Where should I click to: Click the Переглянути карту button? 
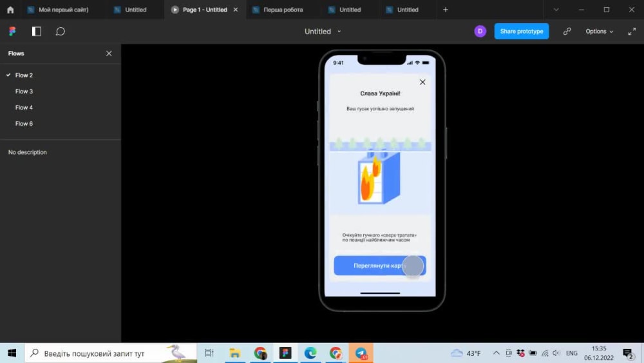[x=380, y=266]
